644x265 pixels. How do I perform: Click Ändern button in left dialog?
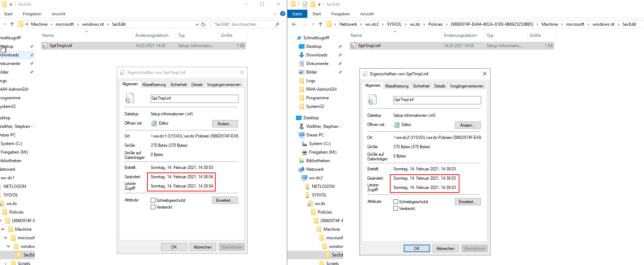point(225,124)
